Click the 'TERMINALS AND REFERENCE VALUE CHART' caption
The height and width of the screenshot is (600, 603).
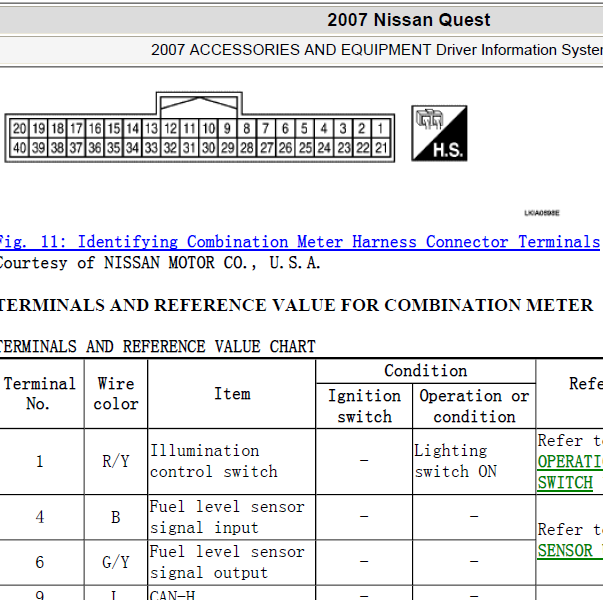[158, 347]
